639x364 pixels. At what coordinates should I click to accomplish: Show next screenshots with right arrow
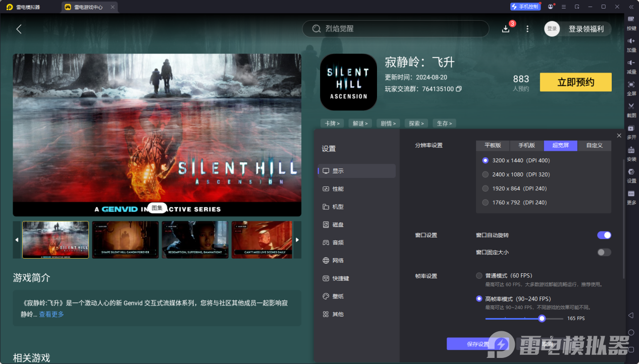[x=297, y=240]
